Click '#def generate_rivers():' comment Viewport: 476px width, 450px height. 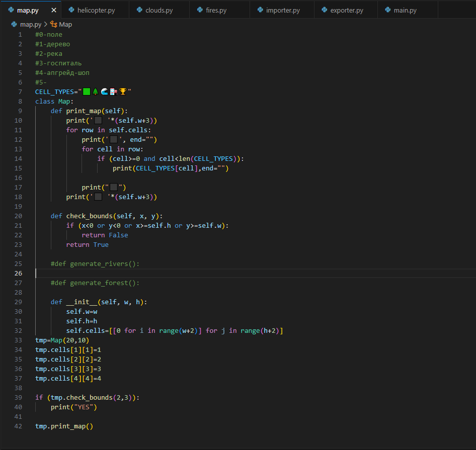click(95, 263)
